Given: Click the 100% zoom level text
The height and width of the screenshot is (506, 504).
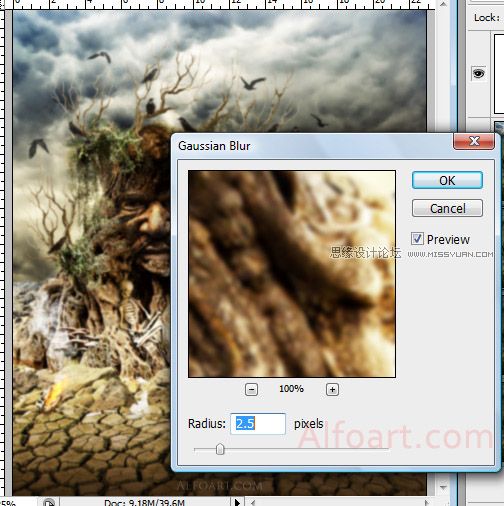Looking at the screenshot, I should click(292, 389).
